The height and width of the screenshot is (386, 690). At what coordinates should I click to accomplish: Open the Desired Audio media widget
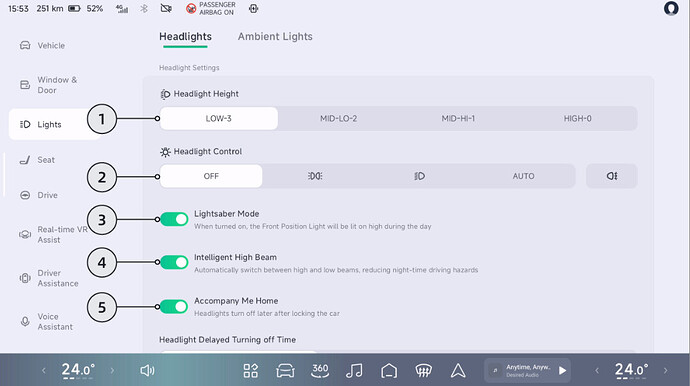coord(527,371)
